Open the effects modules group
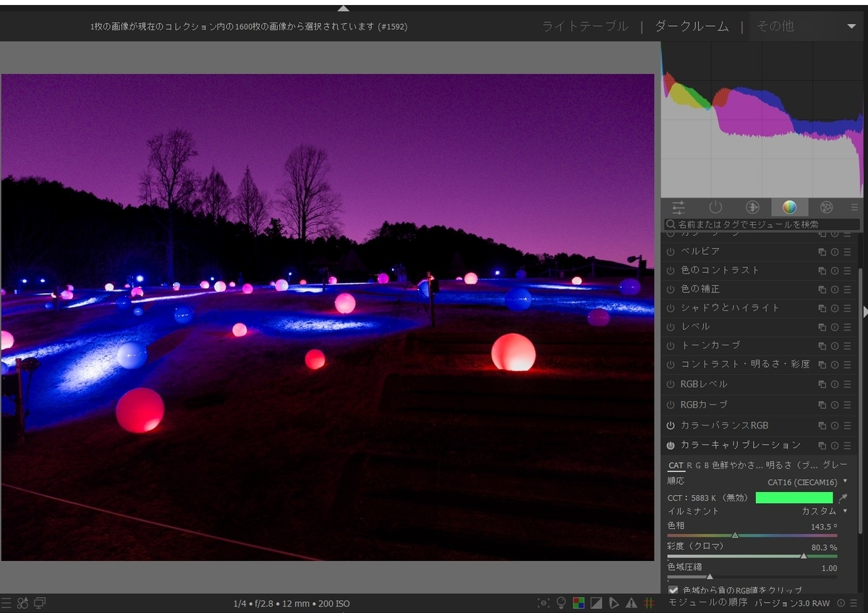This screenshot has height=613, width=868. (827, 208)
